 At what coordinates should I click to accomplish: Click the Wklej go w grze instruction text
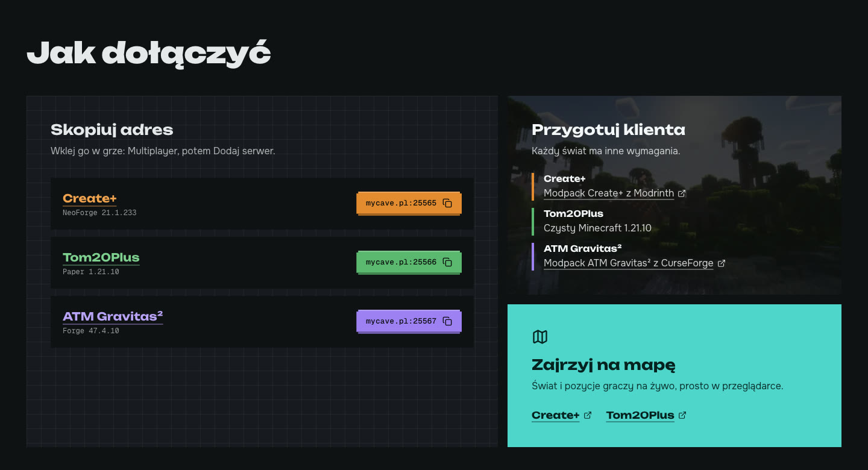point(163,151)
